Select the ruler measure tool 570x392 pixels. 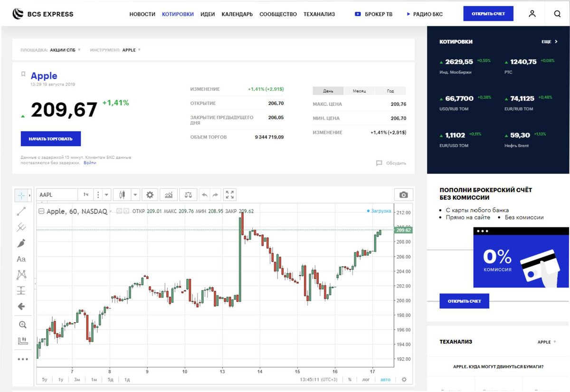[x=22, y=341]
